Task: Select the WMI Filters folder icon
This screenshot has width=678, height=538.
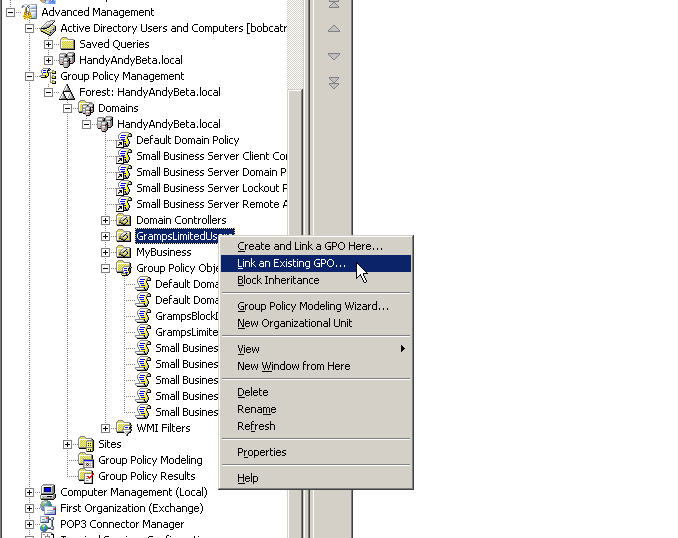Action: [x=124, y=428]
